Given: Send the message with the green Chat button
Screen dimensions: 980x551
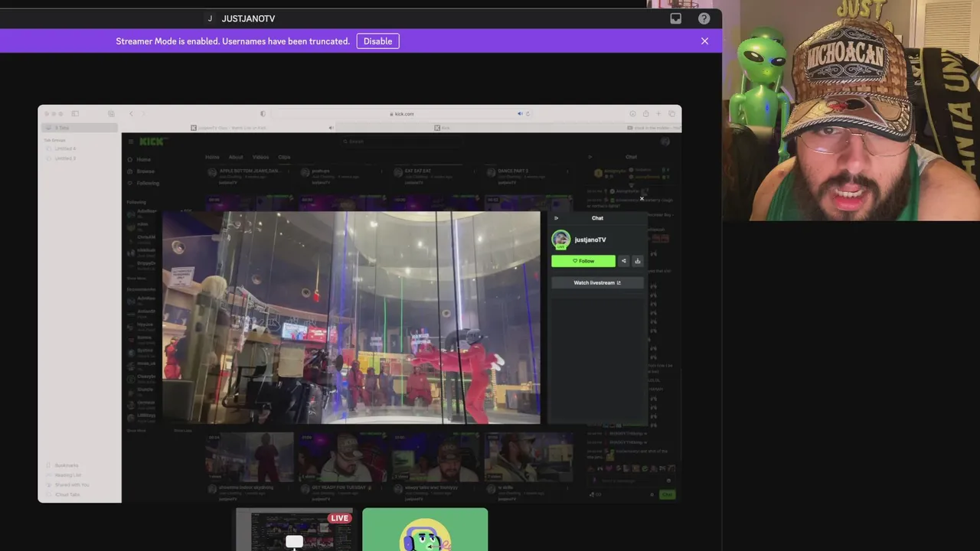Looking at the screenshot, I should 667,494.
